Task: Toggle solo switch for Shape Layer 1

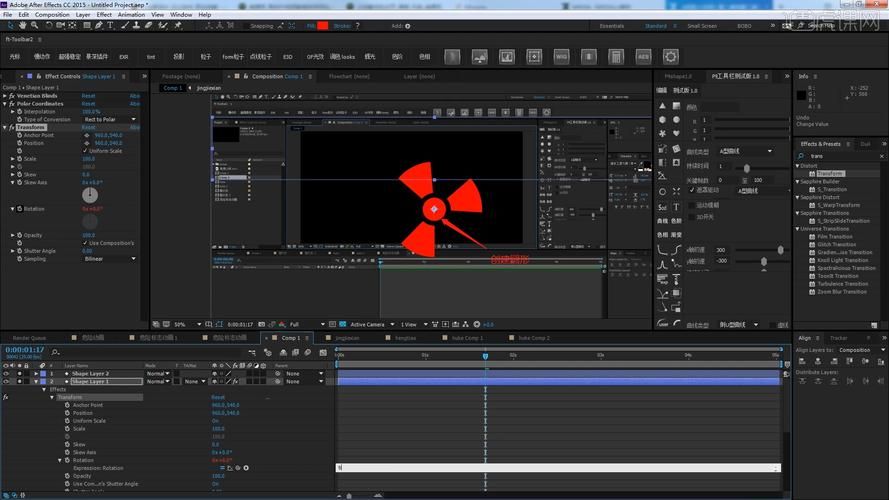Action: (x=19, y=382)
